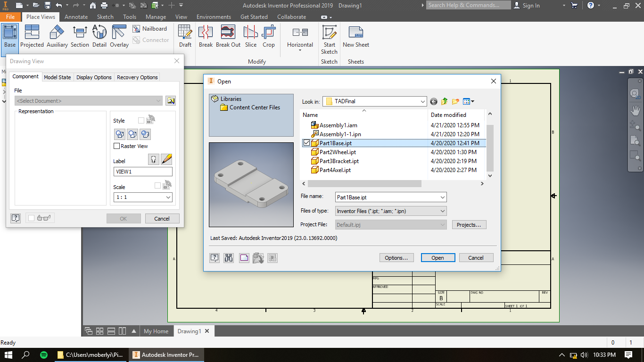Activate the Section view tool
The width and height of the screenshot is (644, 362).
coord(80,36)
